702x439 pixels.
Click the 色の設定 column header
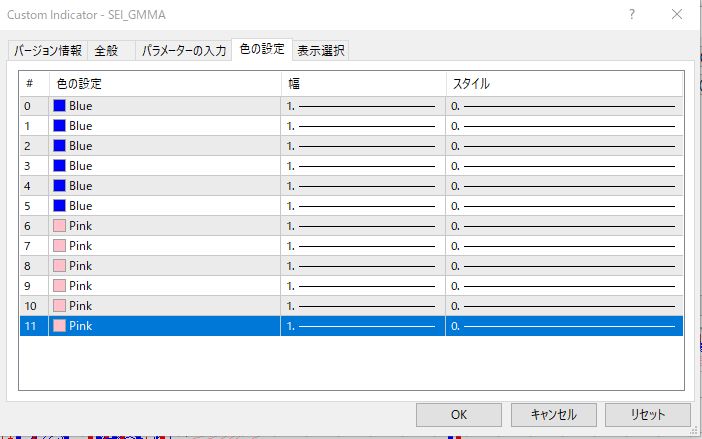pos(165,84)
